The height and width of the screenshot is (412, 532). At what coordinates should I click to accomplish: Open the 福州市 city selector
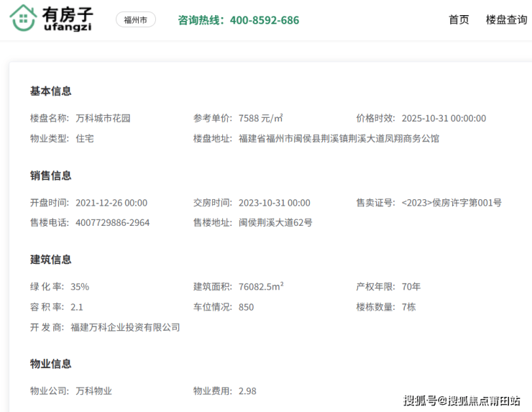135,20
